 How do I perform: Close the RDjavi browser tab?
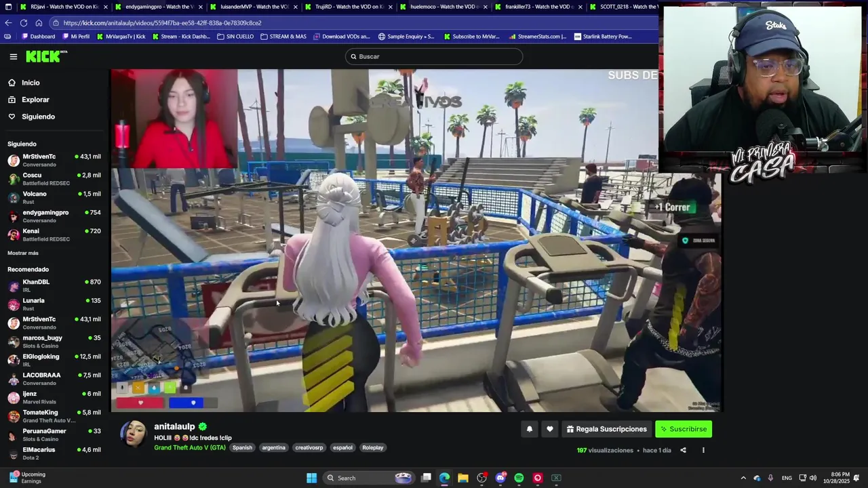tap(106, 7)
